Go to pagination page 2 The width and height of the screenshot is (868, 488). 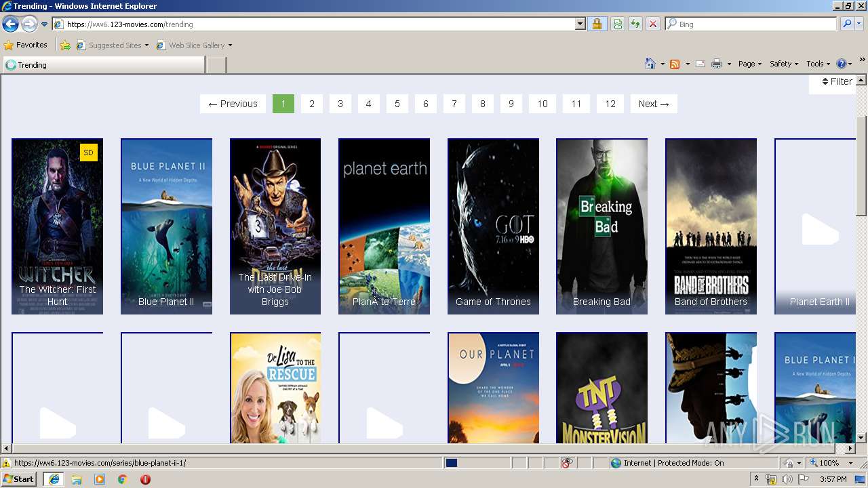312,104
